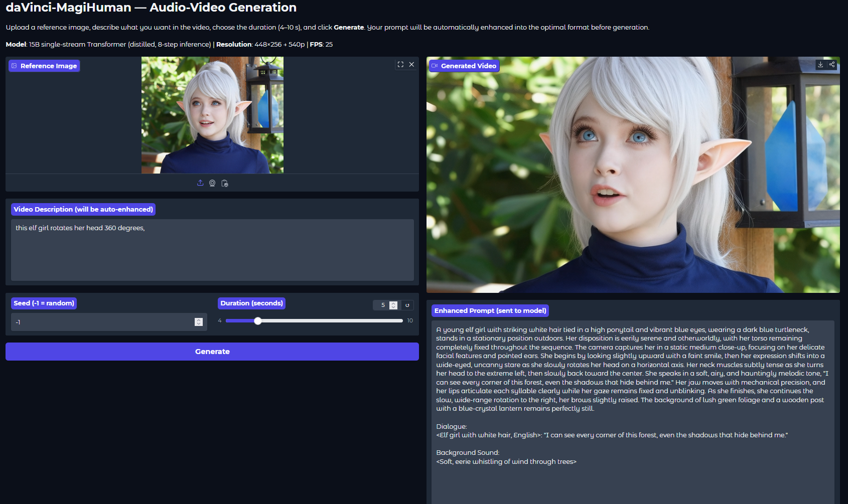
Task: Click the "daVinci-MagiHuman — Audio-Video Generation" heading
Action: click(151, 8)
